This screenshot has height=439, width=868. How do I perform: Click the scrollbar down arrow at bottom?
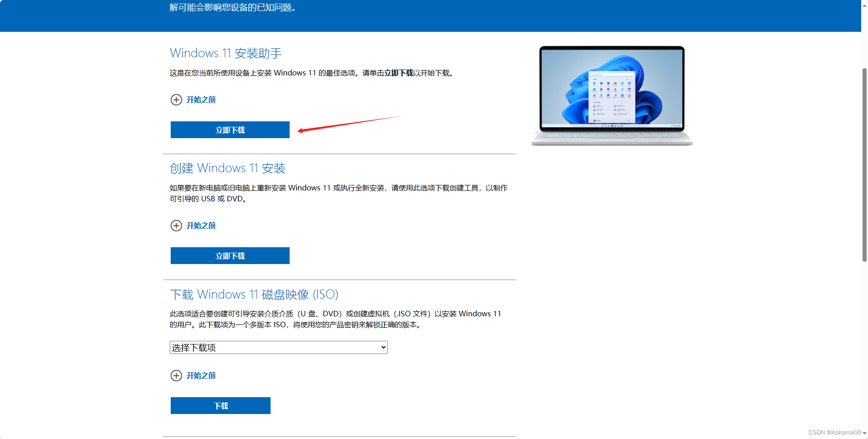[x=864, y=433]
